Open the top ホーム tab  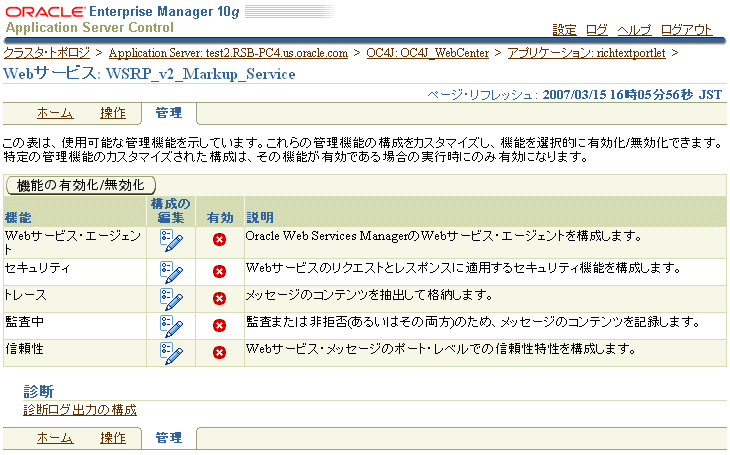(x=55, y=113)
